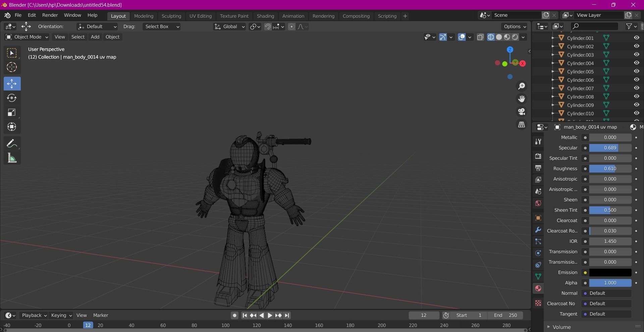Screen dimensions: 644x332
Task: Open the Render menu
Action: point(50,15)
